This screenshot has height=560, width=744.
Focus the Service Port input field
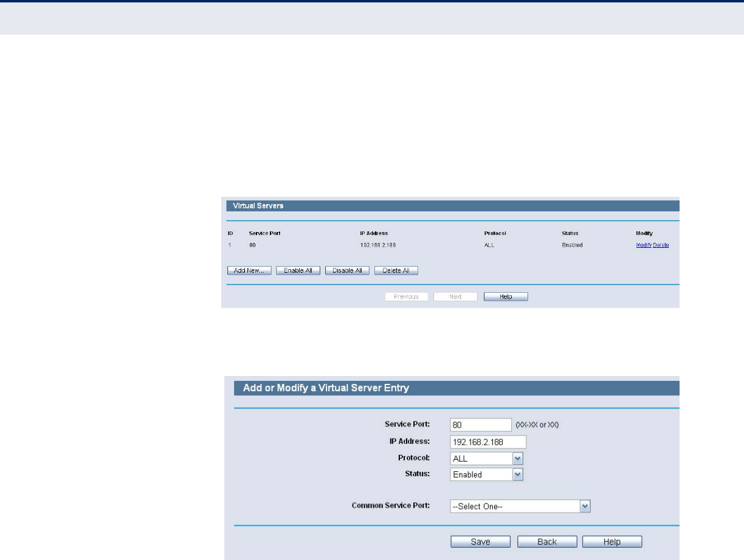point(481,425)
